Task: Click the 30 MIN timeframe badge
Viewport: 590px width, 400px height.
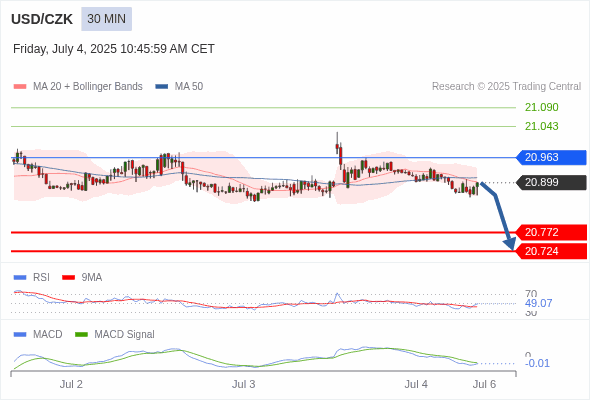Action: [x=106, y=19]
